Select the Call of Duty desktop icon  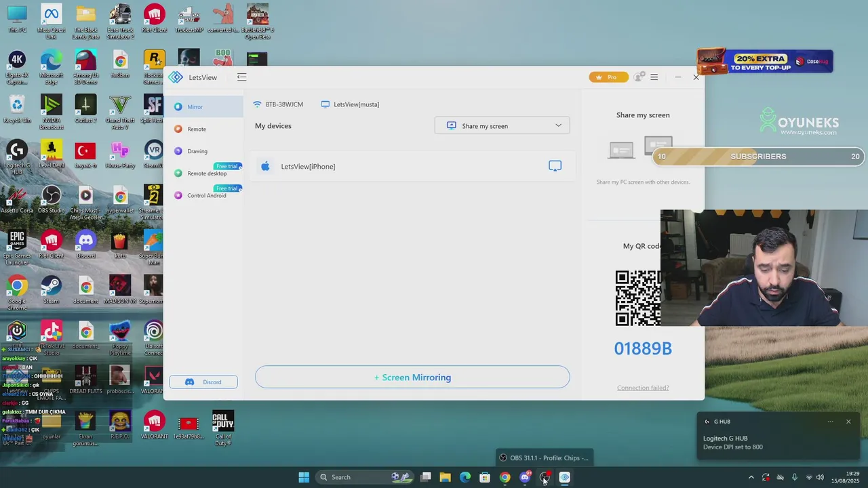click(x=223, y=428)
